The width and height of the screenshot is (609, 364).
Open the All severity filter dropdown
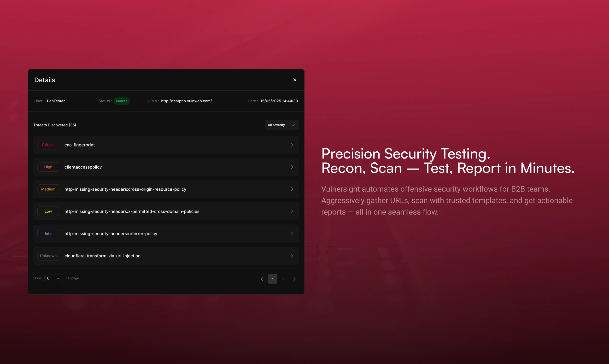click(x=282, y=125)
